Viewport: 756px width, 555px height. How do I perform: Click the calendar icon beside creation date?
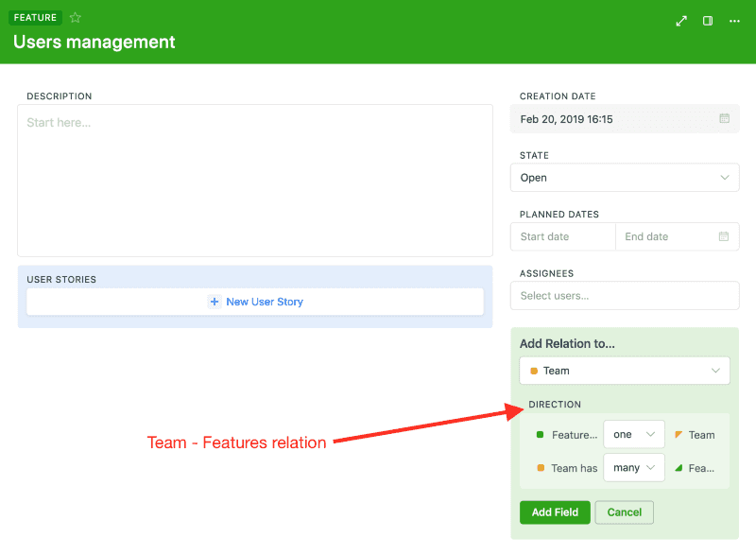point(725,118)
